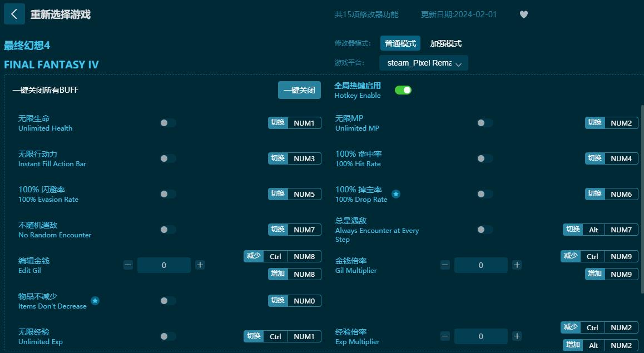This screenshot has height=353, width=644.
Task: Click the vertical scrollbar on right edge
Action: (642, 199)
